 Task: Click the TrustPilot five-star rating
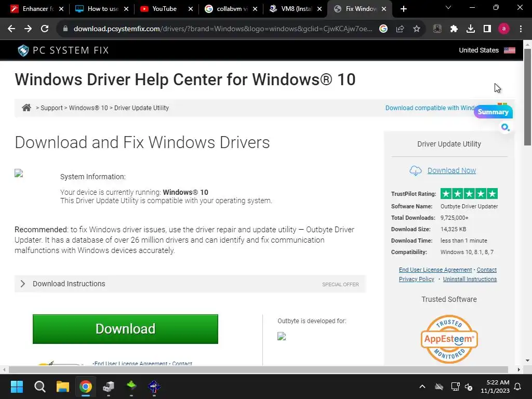click(469, 194)
